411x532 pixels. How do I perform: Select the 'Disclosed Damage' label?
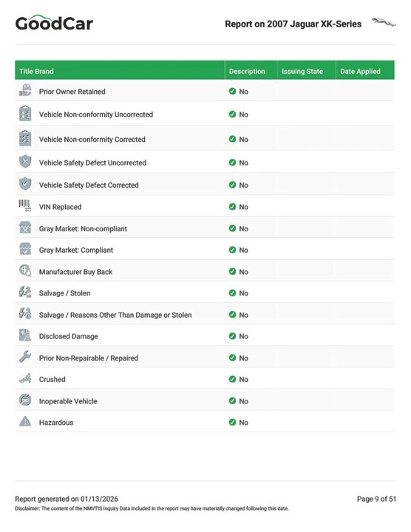[x=69, y=336]
